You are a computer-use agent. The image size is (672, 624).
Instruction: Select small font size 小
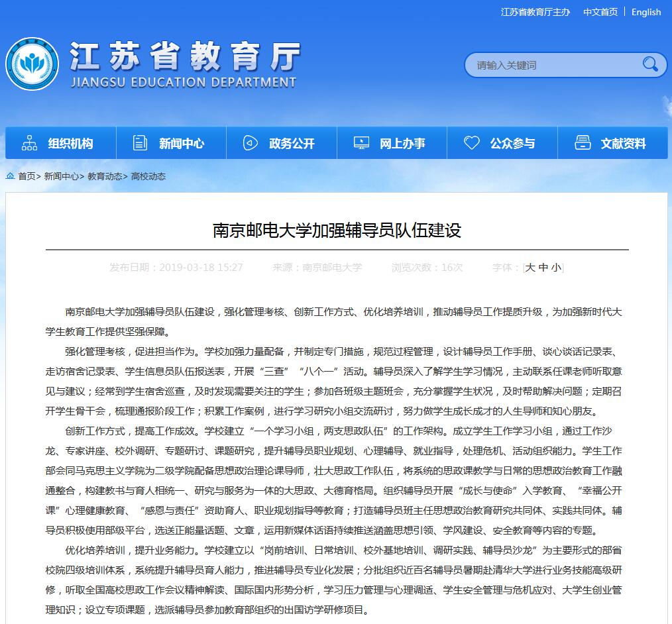coord(555,268)
